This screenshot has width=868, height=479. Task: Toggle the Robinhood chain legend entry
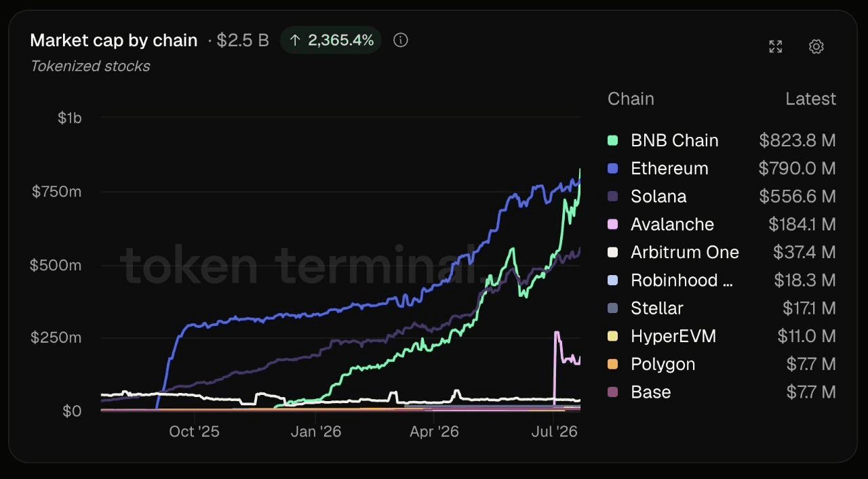[x=722, y=280]
